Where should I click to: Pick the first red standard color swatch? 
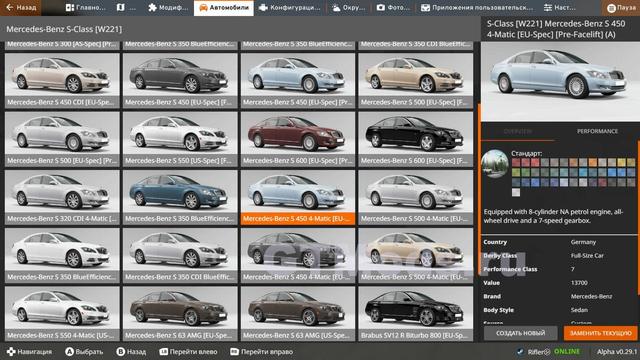click(516, 163)
